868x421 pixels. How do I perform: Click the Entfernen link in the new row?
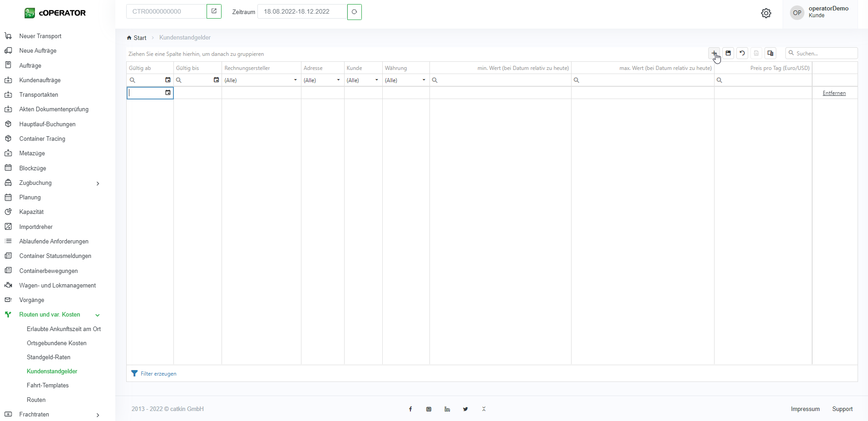[834, 93]
